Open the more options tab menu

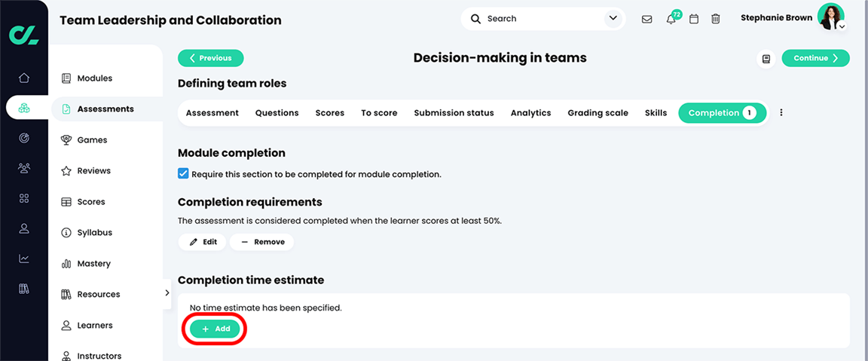(x=781, y=113)
